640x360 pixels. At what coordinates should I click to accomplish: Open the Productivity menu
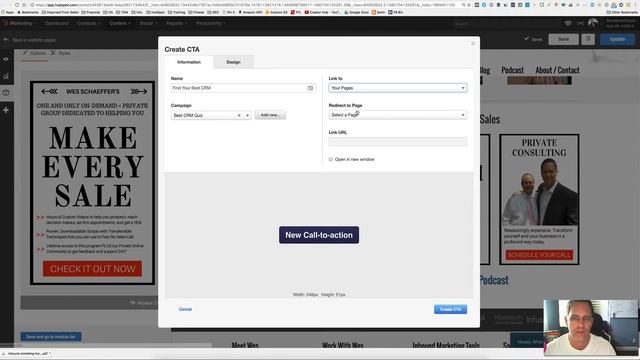pyautogui.click(x=211, y=23)
